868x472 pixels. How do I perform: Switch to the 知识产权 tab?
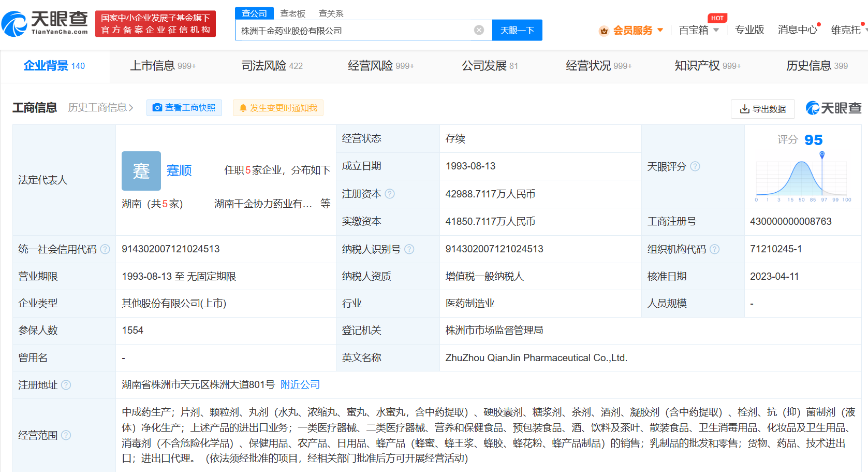tap(708, 66)
